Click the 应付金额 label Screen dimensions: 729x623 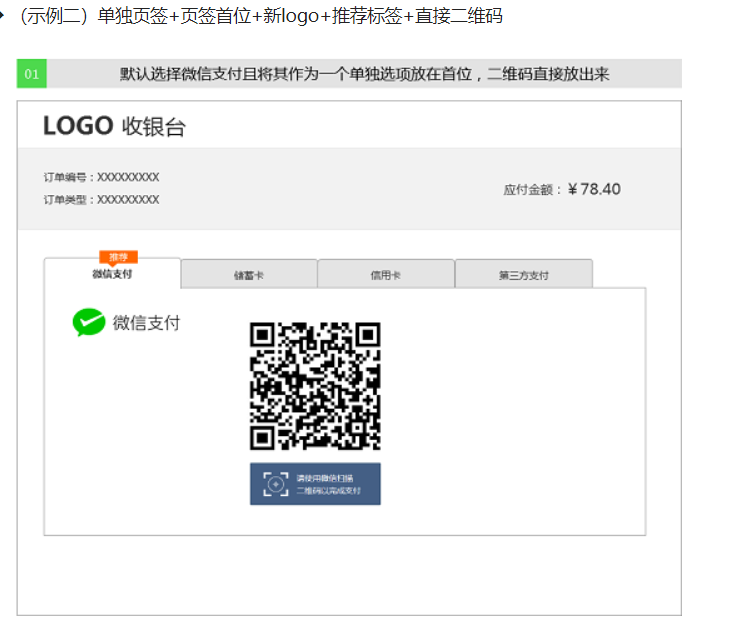pos(532,190)
